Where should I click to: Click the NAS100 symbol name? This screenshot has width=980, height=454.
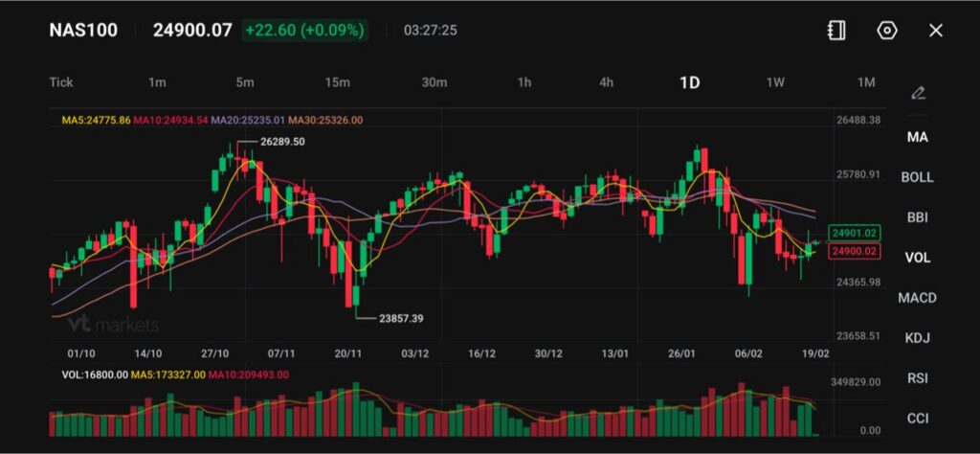[83, 31]
